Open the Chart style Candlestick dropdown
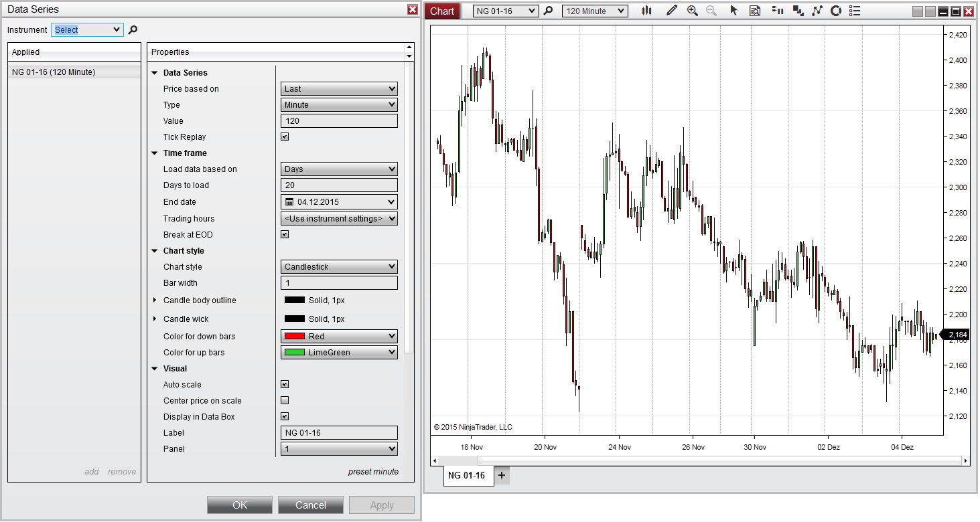The image size is (980, 522). click(x=339, y=267)
